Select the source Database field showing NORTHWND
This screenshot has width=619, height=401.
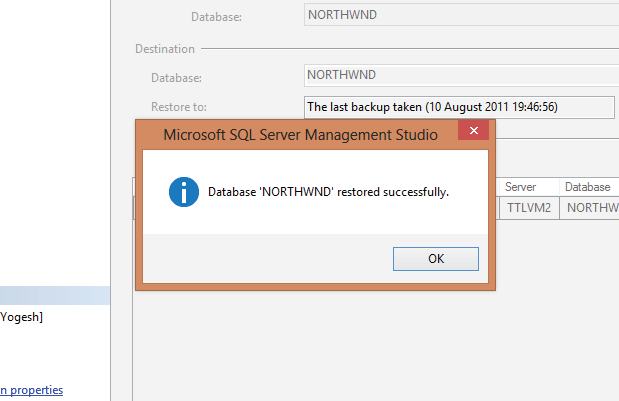[461, 15]
